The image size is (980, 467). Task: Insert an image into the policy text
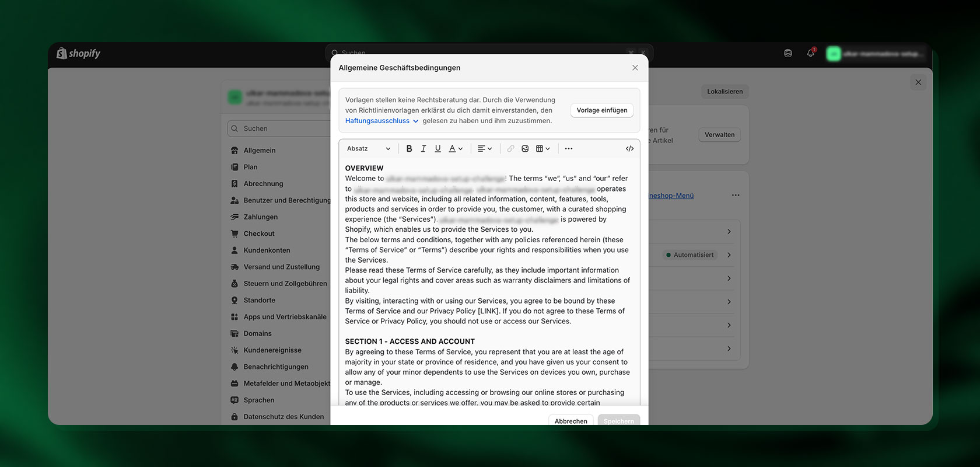click(x=525, y=149)
